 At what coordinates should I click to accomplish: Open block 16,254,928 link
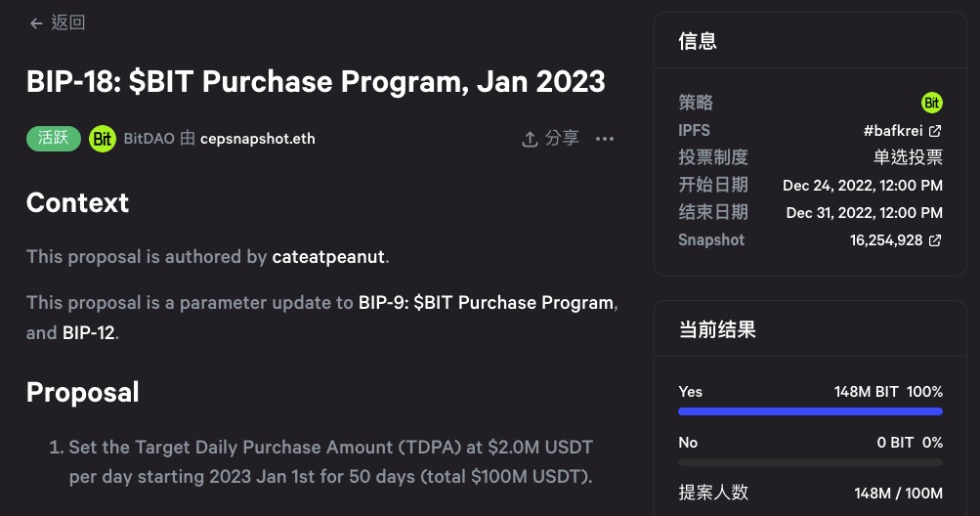[886, 240]
